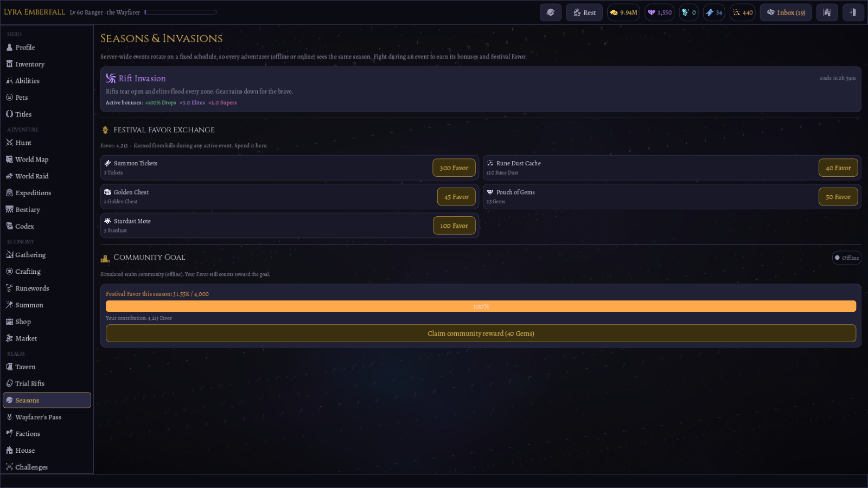The height and width of the screenshot is (488, 868).
Task: Click the Lyra Emberfall hero name
Action: [x=34, y=12]
